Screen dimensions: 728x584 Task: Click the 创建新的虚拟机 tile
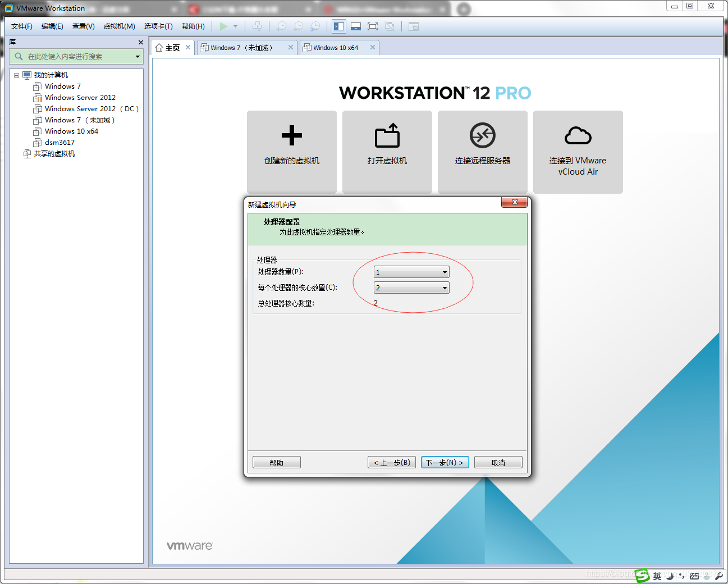click(292, 152)
